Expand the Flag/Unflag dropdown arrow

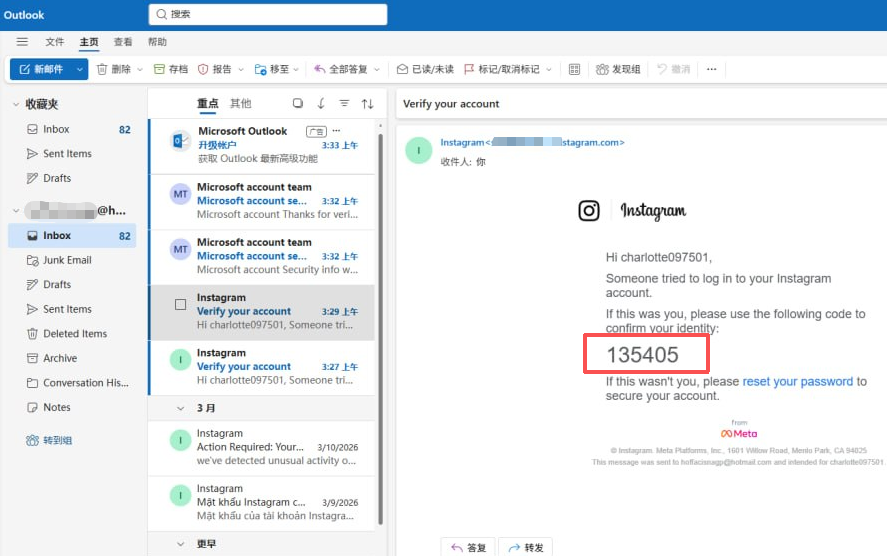click(549, 70)
